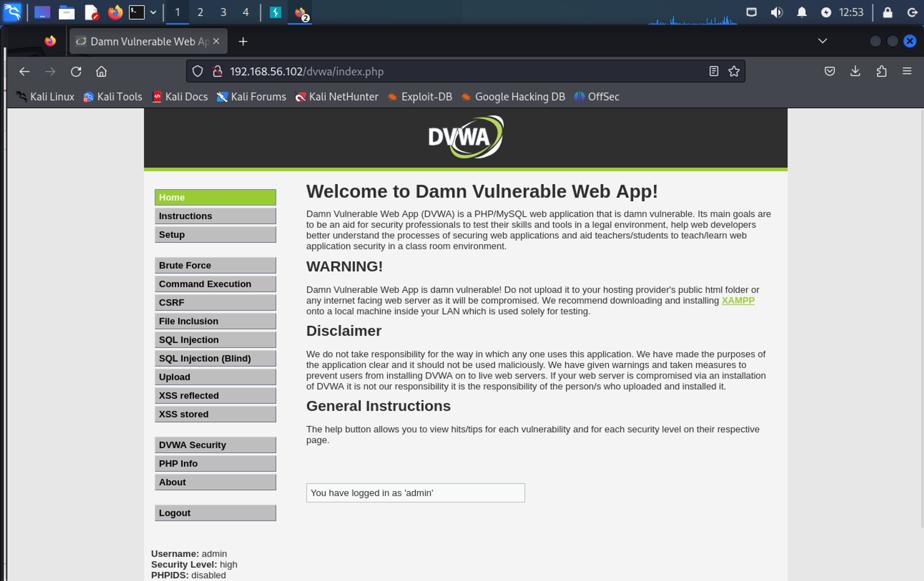Switch to workspace 2
The height and width of the screenshot is (581, 924).
(x=200, y=12)
